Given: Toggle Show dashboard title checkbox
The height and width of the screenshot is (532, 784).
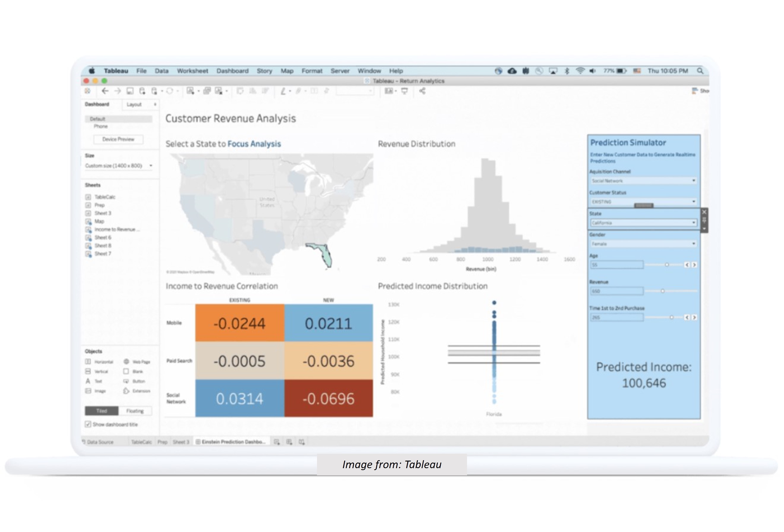Looking at the screenshot, I should [x=88, y=424].
